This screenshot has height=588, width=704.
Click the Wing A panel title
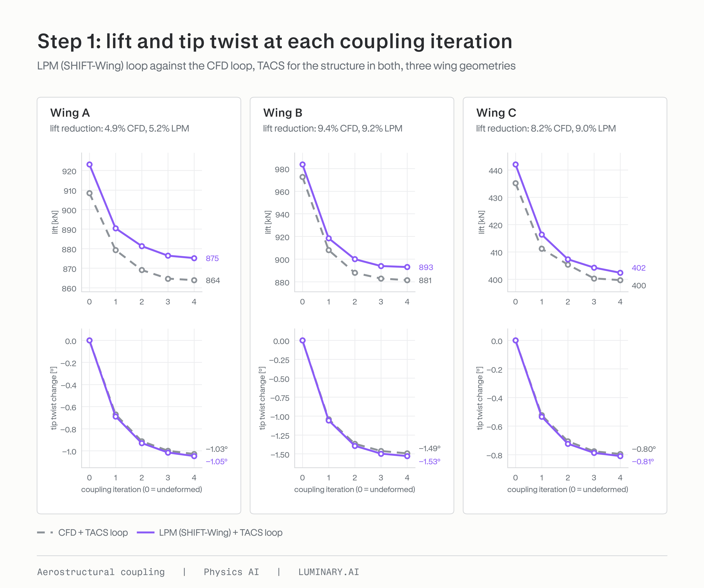coord(70,113)
